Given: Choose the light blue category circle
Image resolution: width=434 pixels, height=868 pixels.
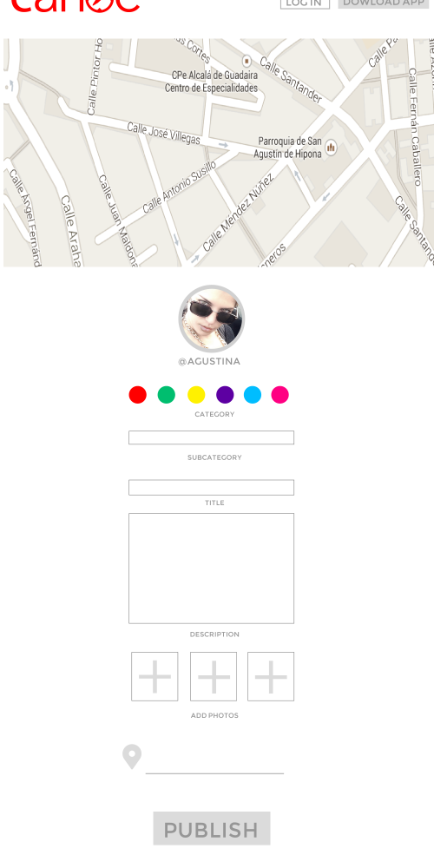Looking at the screenshot, I should (x=253, y=395).
